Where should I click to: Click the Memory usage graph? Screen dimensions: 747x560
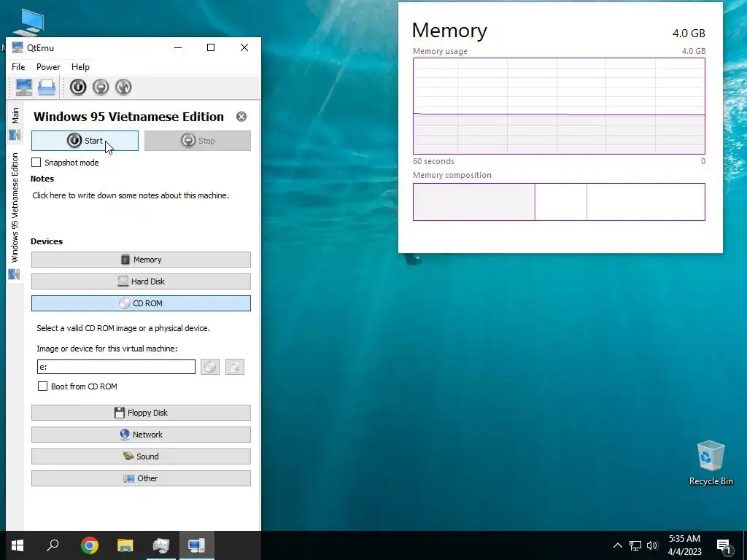coord(559,106)
